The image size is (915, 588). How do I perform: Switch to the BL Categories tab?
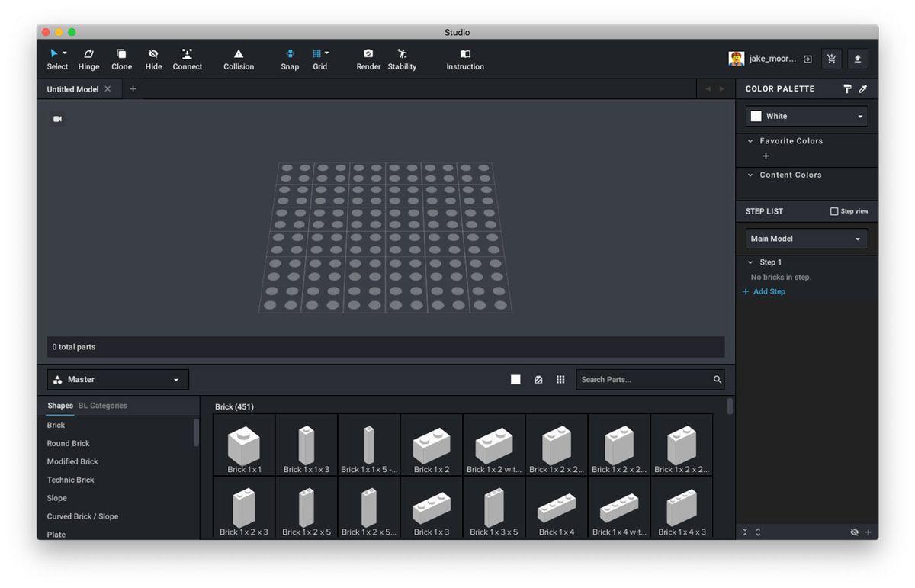pos(103,406)
